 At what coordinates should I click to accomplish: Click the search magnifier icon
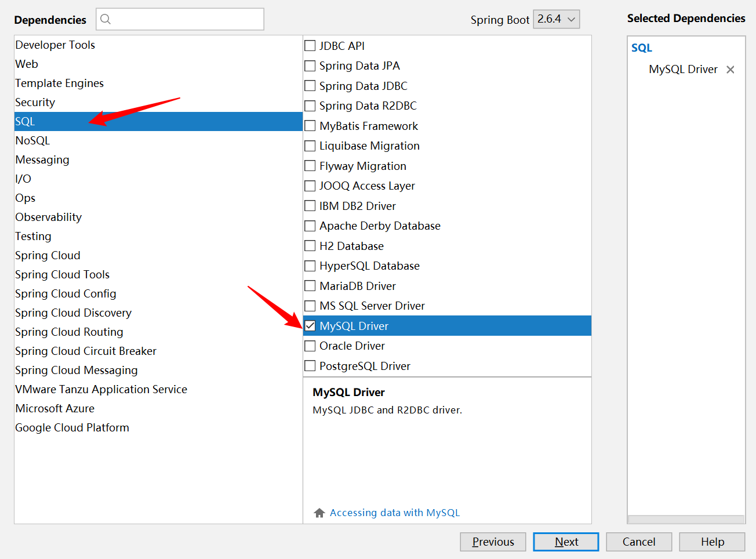[x=106, y=19]
